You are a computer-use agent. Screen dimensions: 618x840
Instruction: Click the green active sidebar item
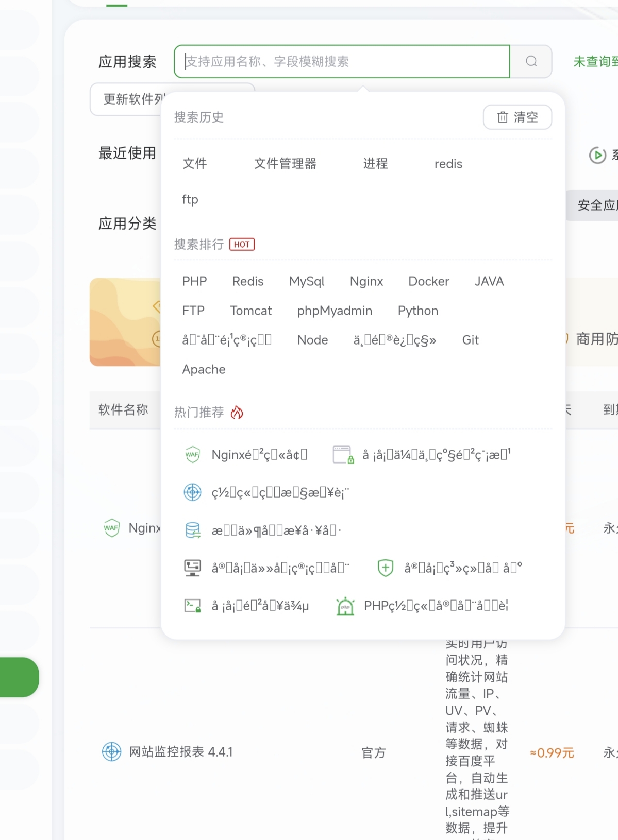(x=19, y=677)
